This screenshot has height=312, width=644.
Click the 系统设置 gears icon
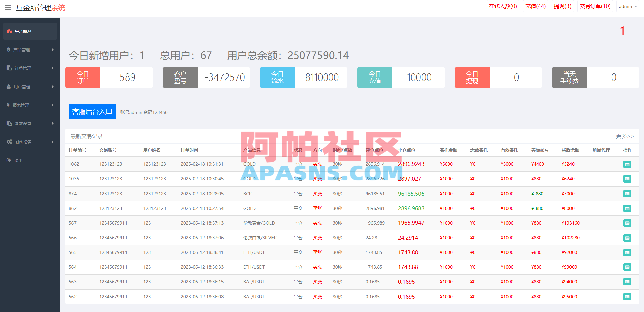9,142
